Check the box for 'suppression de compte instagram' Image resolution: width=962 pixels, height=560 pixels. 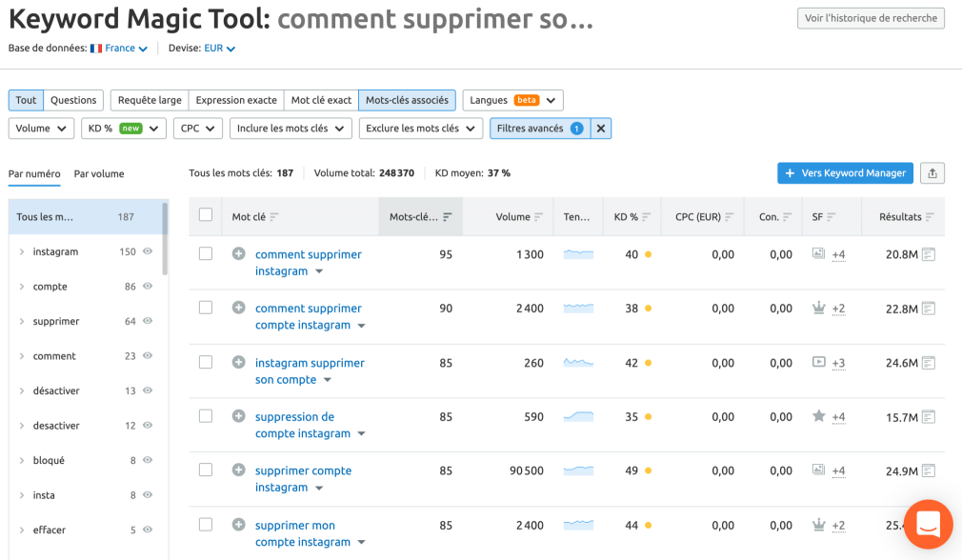tap(206, 416)
